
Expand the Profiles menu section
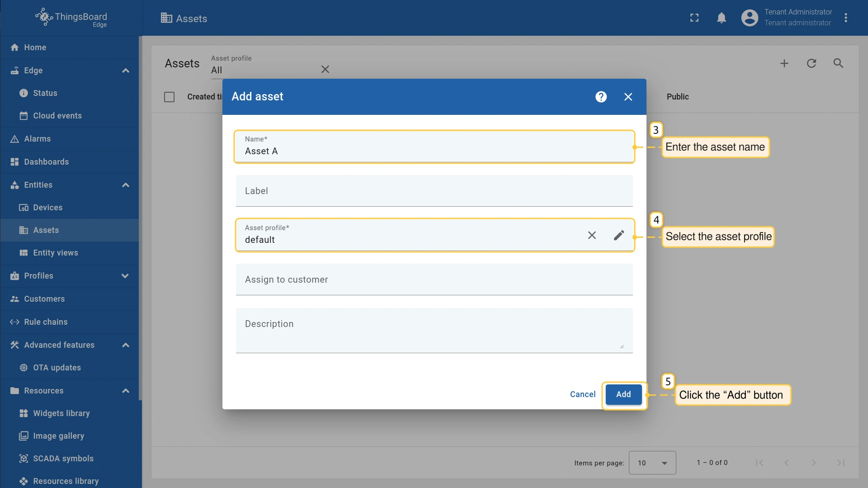(x=125, y=276)
